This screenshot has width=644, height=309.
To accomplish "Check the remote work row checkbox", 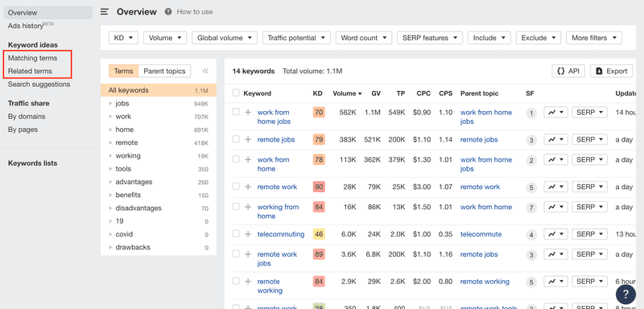I will point(236,187).
